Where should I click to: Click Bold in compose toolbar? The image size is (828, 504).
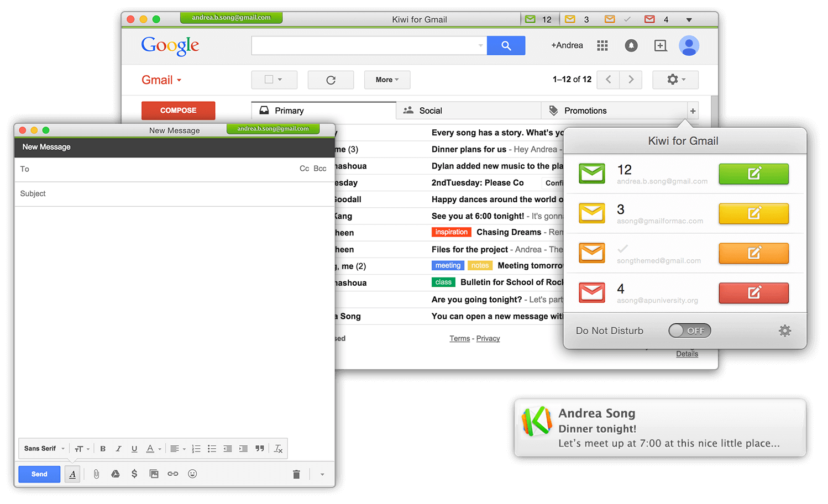103,449
